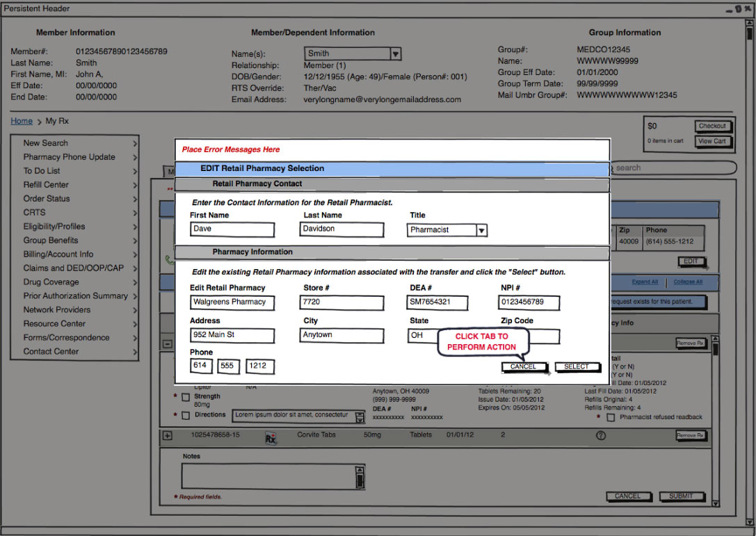Open Forms/Correspondence menu item
This screenshot has height=536, width=756.
(74, 338)
